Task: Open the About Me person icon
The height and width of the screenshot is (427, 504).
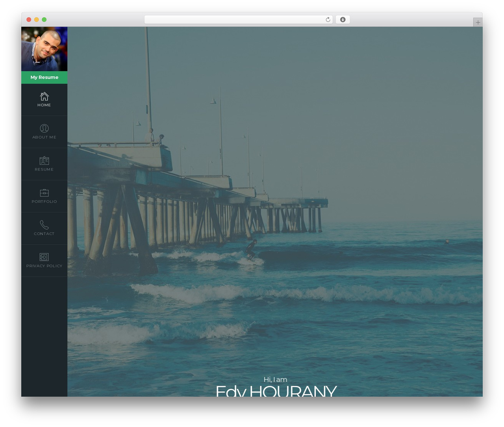Action: [44, 128]
